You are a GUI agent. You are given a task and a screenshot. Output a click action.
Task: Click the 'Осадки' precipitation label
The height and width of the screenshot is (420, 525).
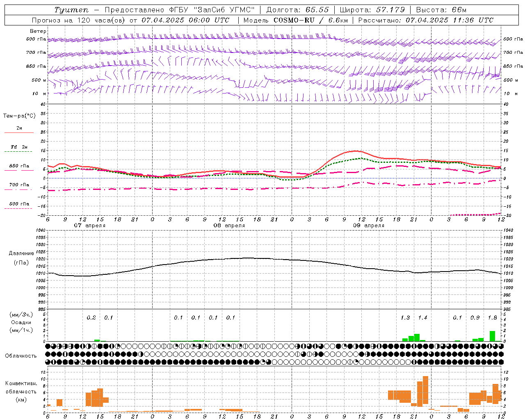(x=21, y=322)
